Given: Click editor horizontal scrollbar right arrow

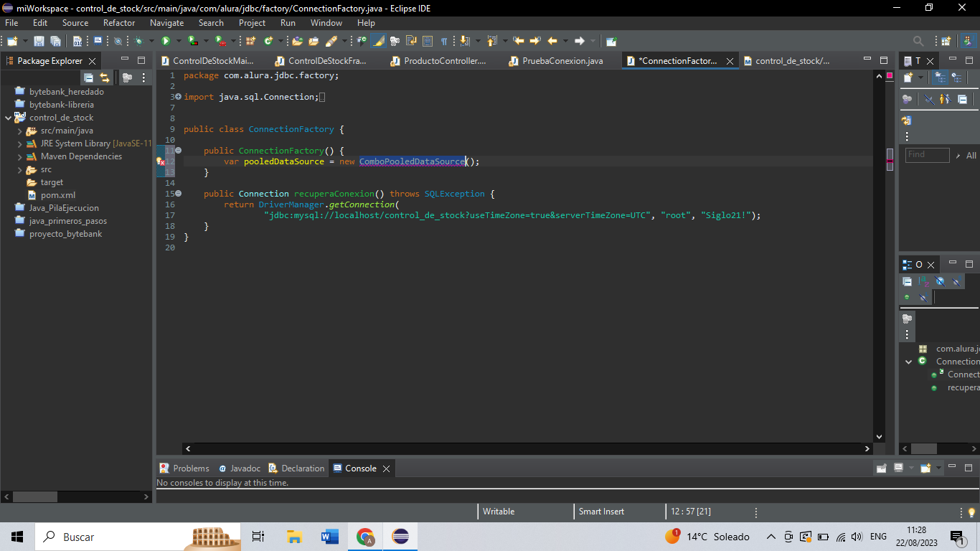Looking at the screenshot, I should click(x=867, y=448).
